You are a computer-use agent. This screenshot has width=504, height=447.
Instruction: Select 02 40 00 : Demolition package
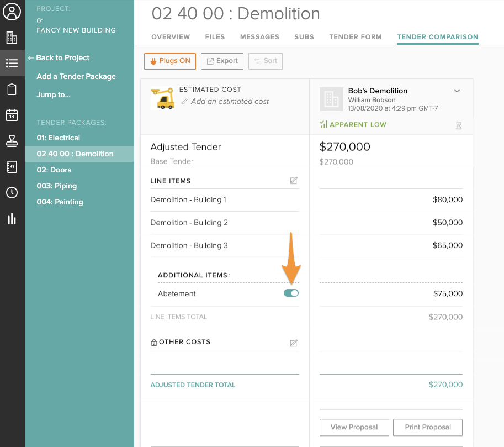(x=79, y=154)
